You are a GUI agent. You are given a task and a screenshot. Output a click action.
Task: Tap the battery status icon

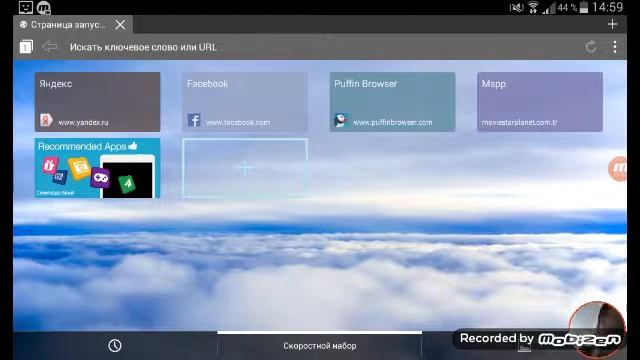point(584,7)
